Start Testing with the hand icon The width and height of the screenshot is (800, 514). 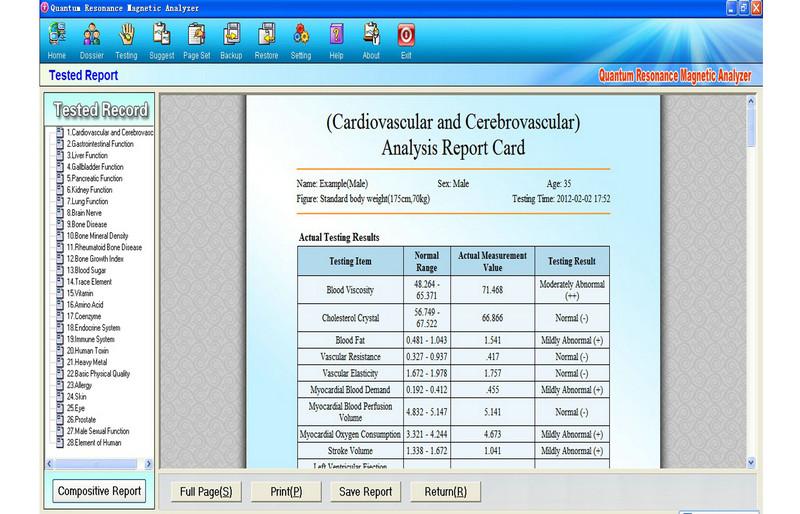[x=126, y=41]
